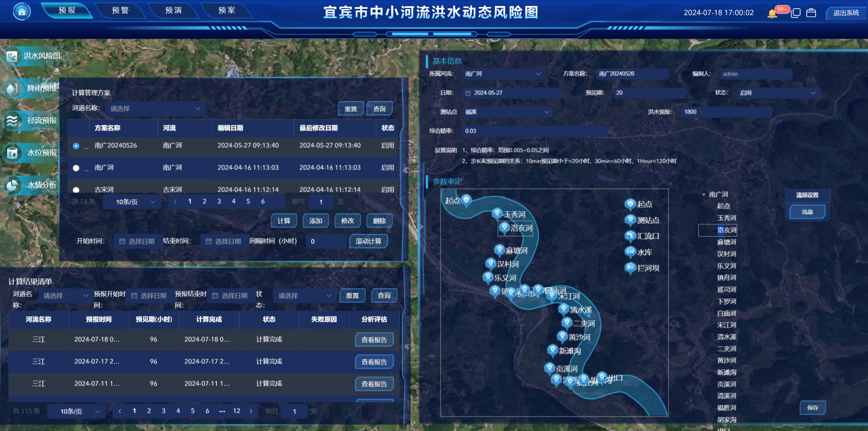
Task: Open the 河道名称 dropdown in 计算管理方案
Action: point(155,109)
